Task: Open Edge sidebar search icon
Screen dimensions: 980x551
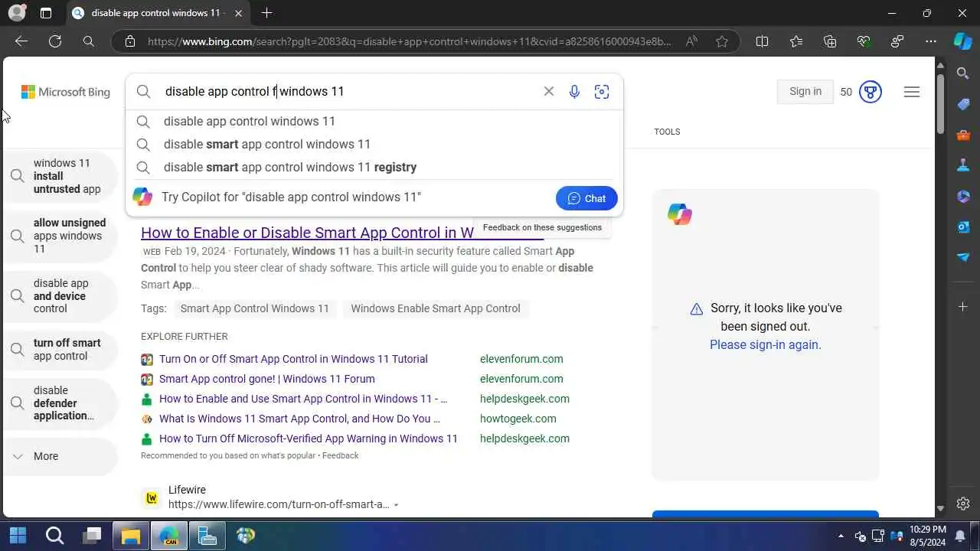Action: click(963, 73)
